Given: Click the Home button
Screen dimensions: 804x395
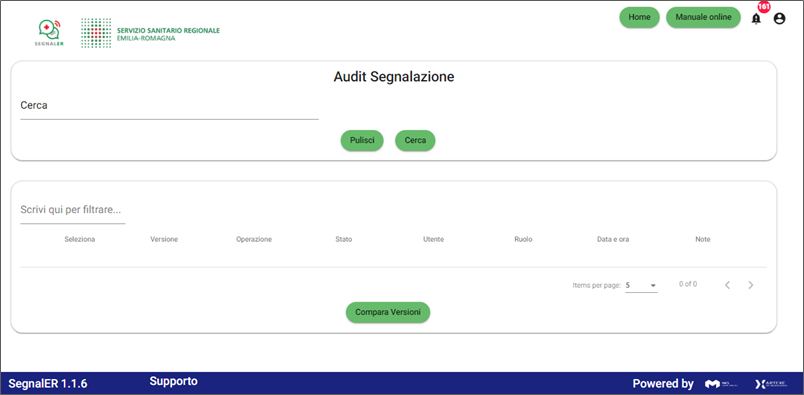Looking at the screenshot, I should (x=639, y=17).
